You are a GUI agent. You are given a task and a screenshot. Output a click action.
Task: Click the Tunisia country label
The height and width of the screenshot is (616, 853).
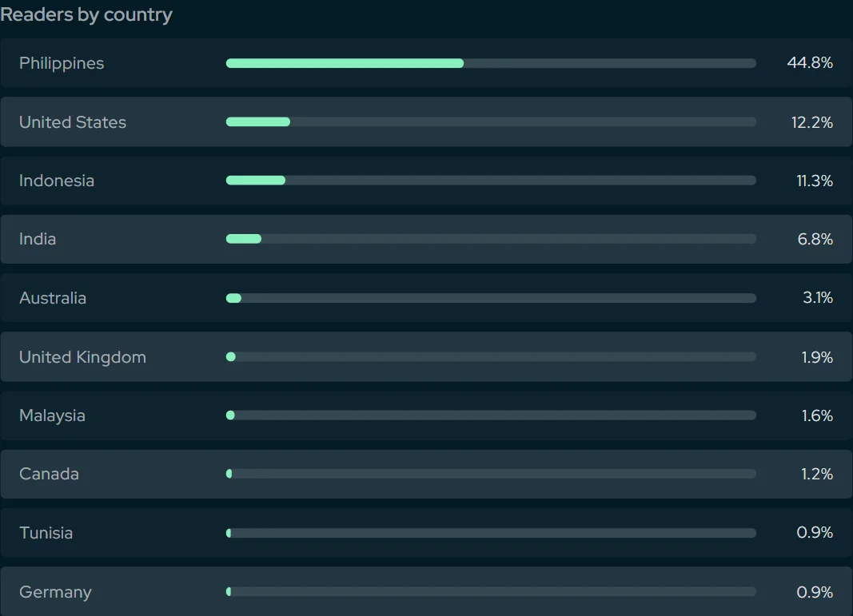click(x=46, y=533)
